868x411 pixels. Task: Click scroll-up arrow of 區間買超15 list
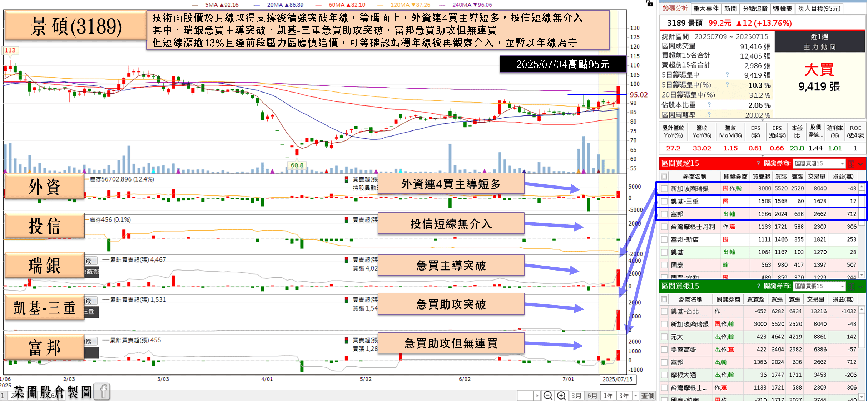tap(862, 187)
